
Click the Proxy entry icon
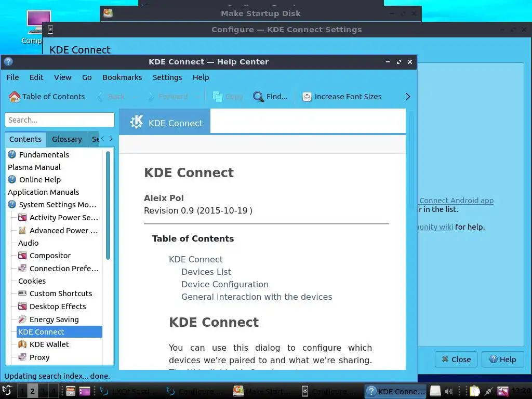tap(22, 357)
